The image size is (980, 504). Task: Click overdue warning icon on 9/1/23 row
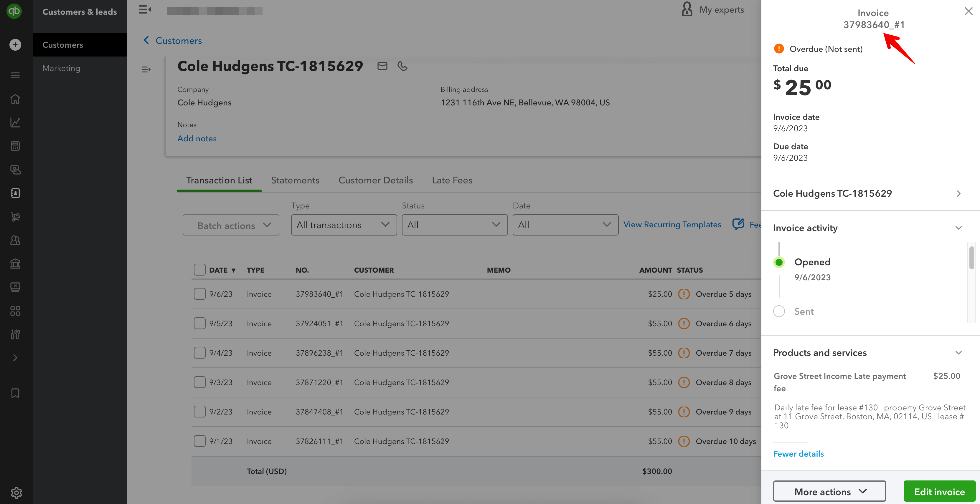(x=684, y=441)
